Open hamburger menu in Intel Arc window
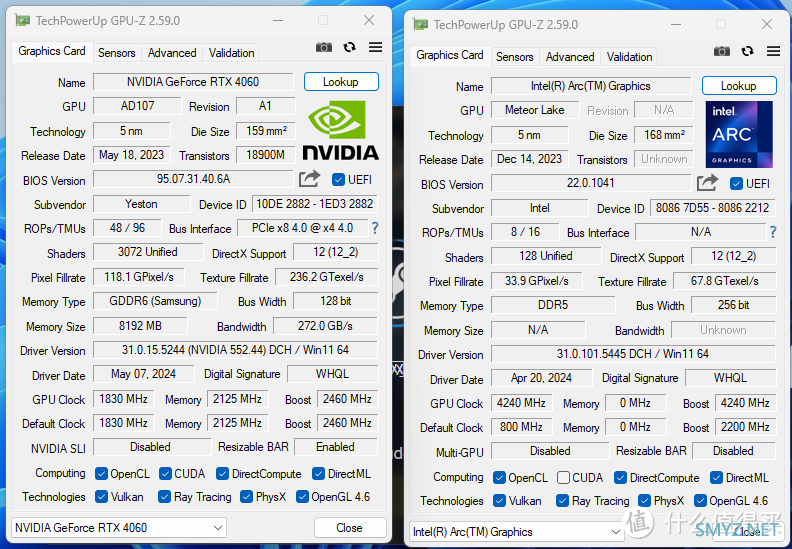 point(773,51)
